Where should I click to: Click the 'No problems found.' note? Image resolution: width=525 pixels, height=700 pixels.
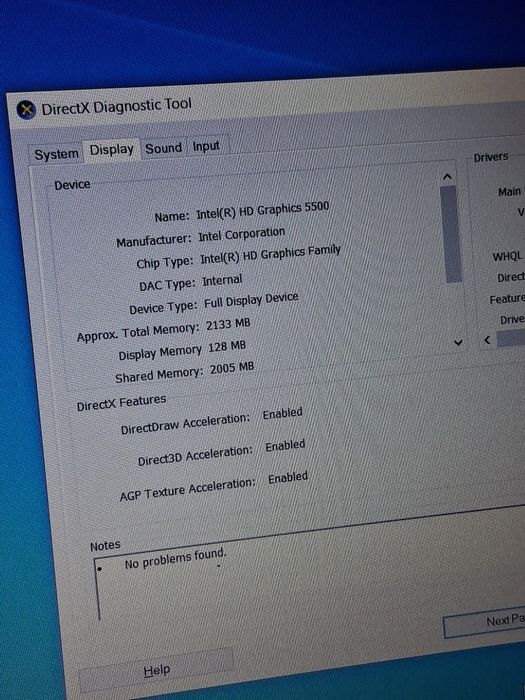click(175, 559)
